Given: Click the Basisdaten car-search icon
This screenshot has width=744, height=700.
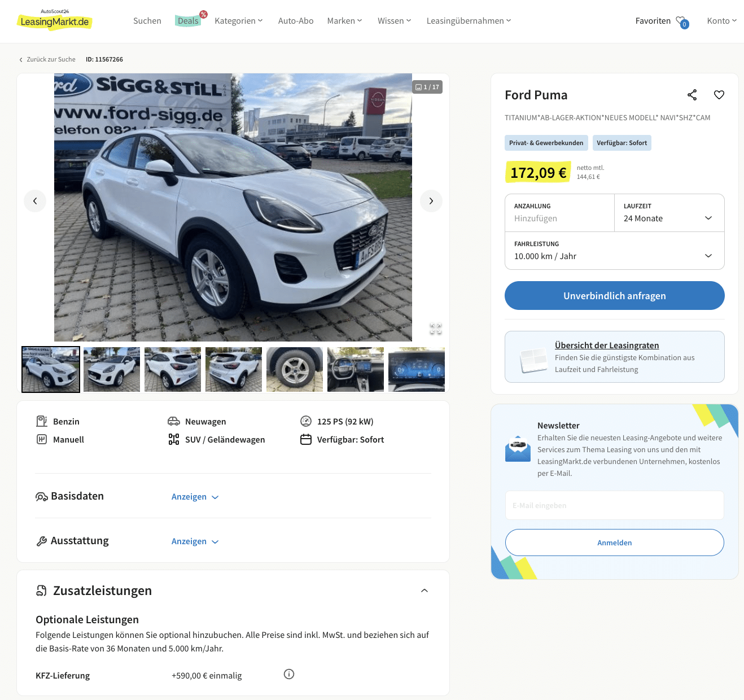Looking at the screenshot, I should pos(42,497).
